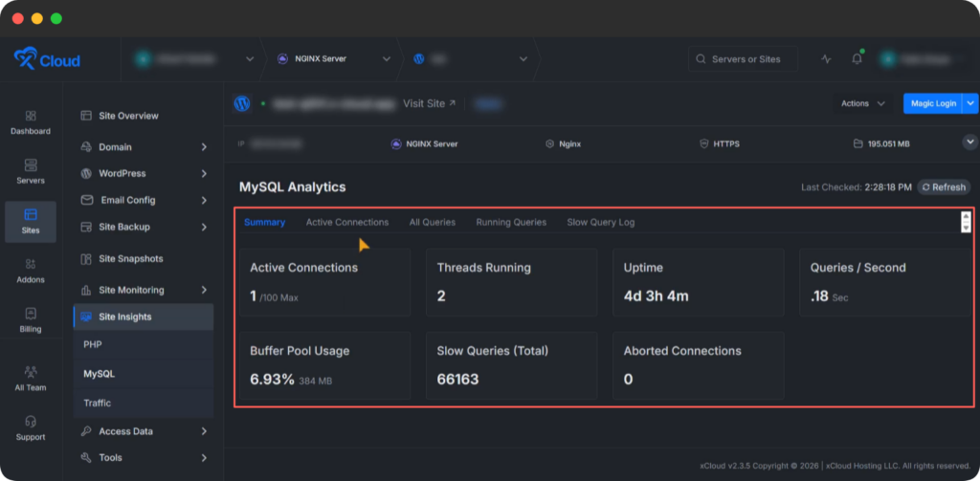The width and height of the screenshot is (980, 481).
Task: Open Addons from the sidebar
Action: (31, 264)
